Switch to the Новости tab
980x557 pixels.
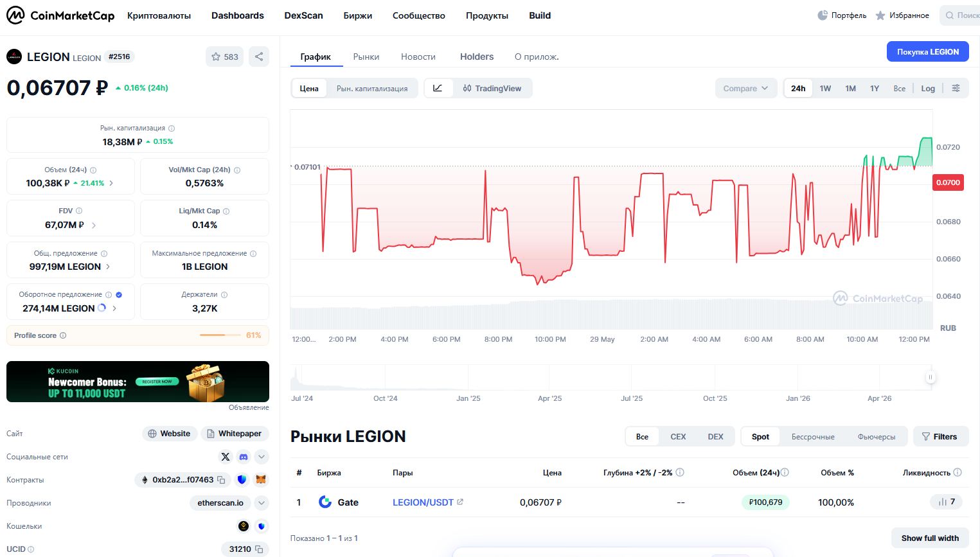pyautogui.click(x=418, y=57)
